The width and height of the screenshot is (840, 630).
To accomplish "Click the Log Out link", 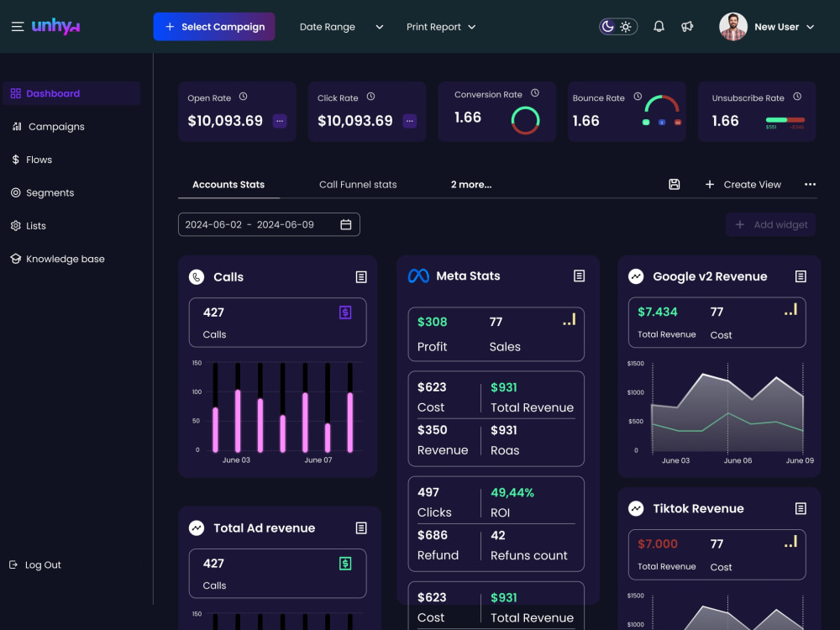I will click(35, 564).
